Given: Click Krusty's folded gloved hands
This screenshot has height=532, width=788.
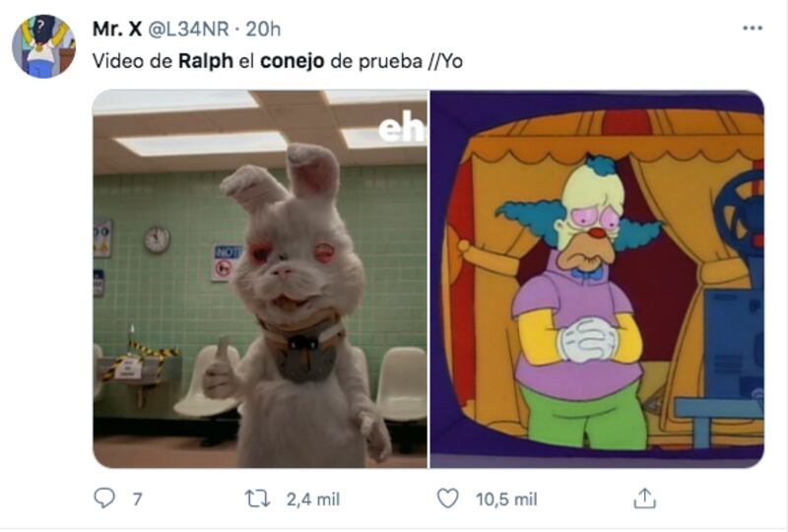Looking at the screenshot, I should (x=588, y=341).
